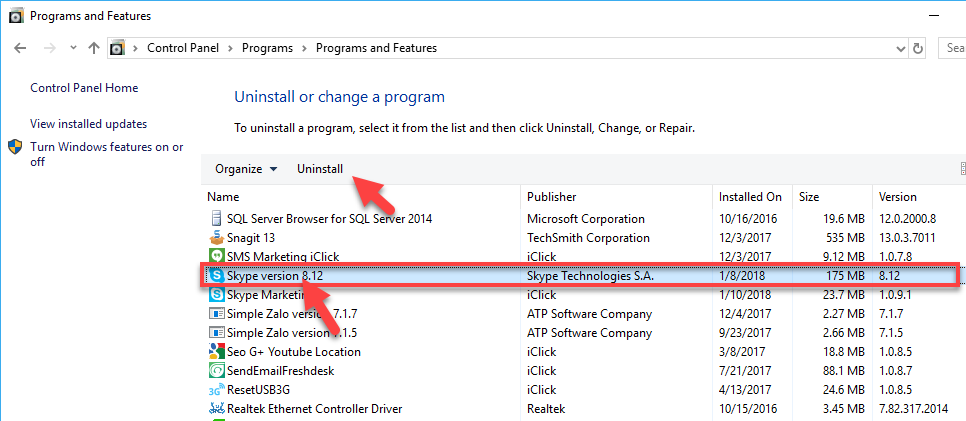
Task: Click the Realtek Ethernet Controller Driver icon
Action: click(216, 409)
